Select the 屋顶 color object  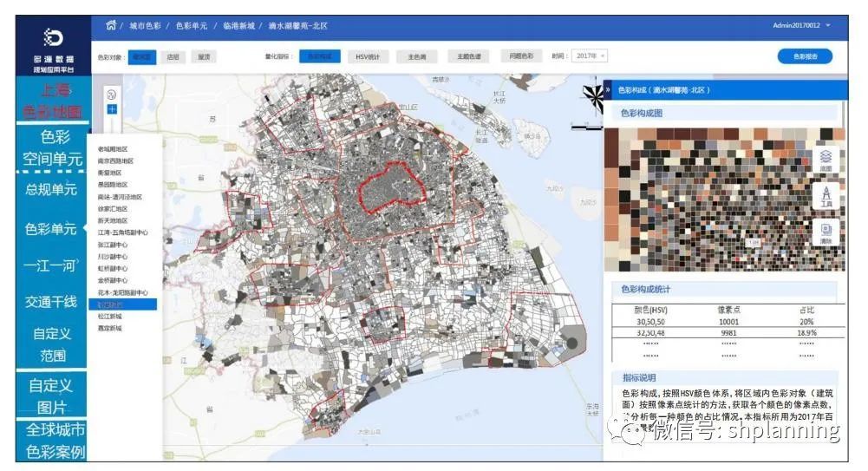click(205, 57)
